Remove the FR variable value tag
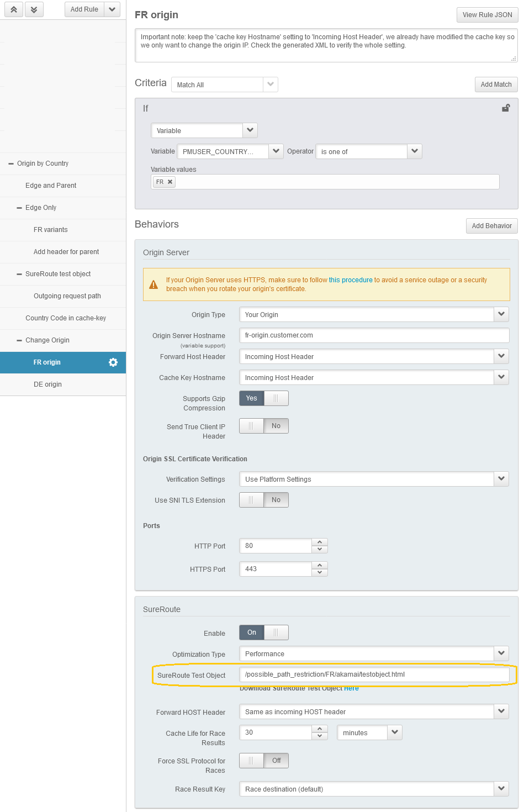Screen dimensions: 524x812 pyautogui.click(x=170, y=182)
